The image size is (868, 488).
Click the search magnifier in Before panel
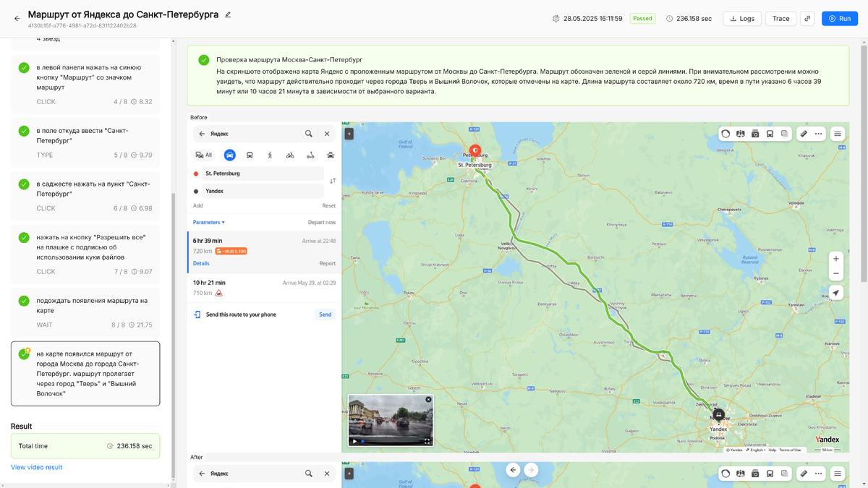(309, 134)
